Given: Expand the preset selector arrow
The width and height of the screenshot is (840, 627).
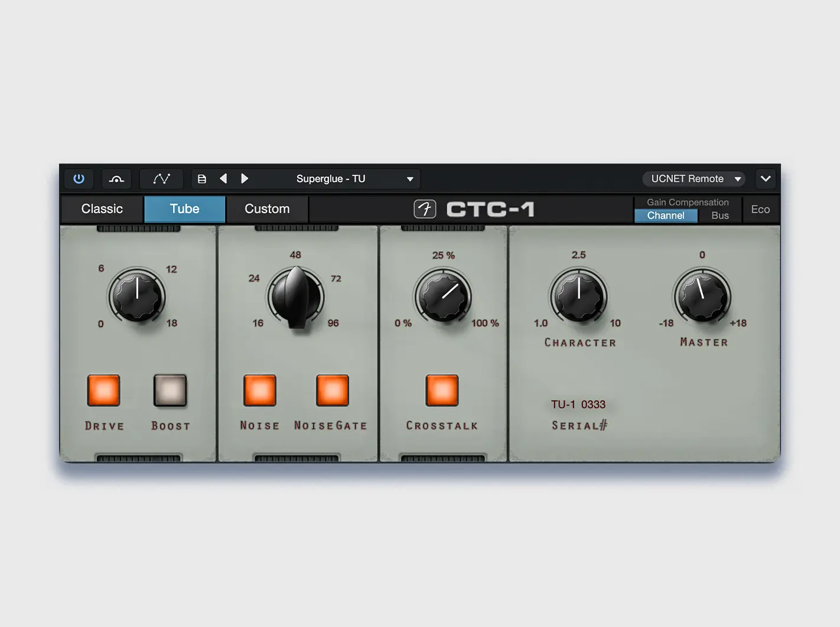Looking at the screenshot, I should click(x=409, y=179).
